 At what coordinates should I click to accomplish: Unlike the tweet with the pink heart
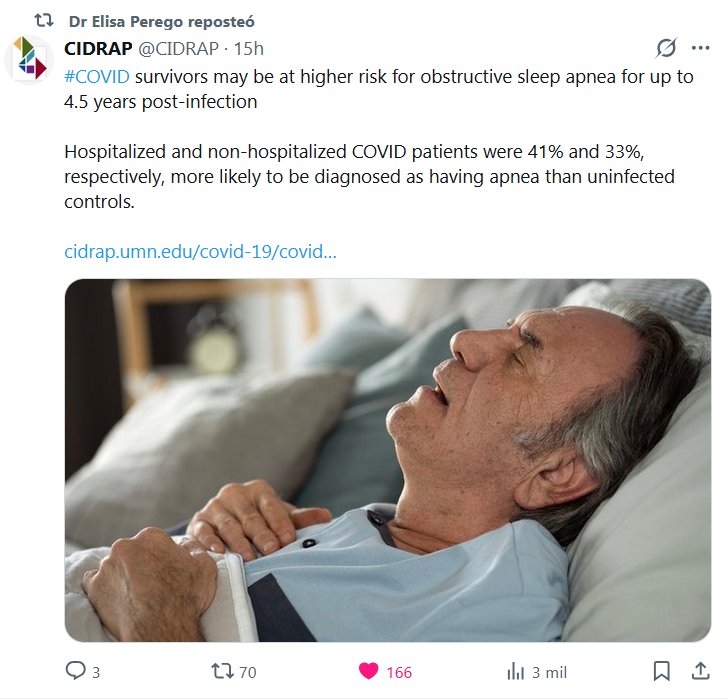(x=369, y=671)
